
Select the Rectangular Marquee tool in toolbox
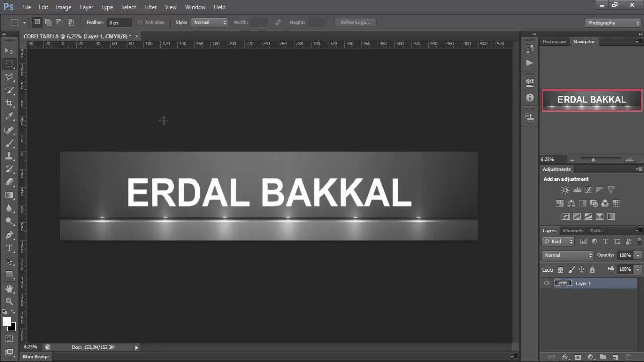9,64
